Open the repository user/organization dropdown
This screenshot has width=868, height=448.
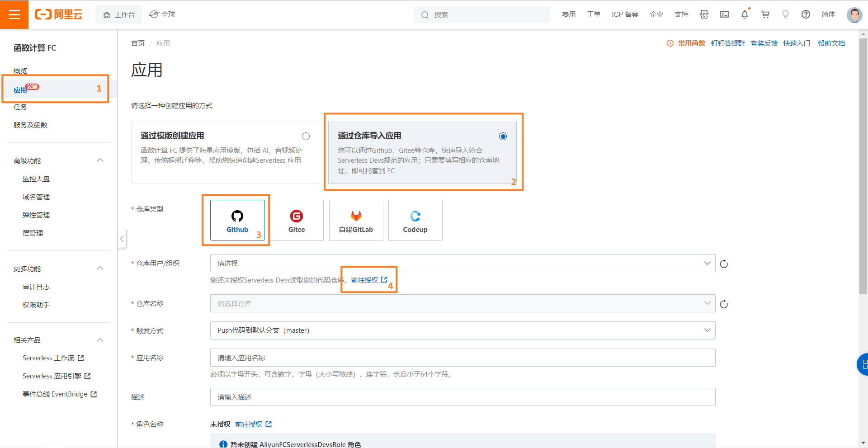pyautogui.click(x=462, y=263)
